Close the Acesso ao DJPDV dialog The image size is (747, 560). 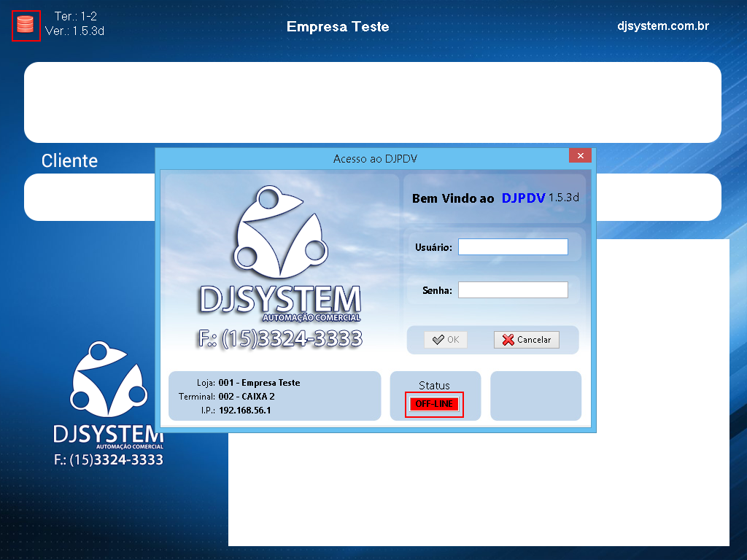click(580, 156)
